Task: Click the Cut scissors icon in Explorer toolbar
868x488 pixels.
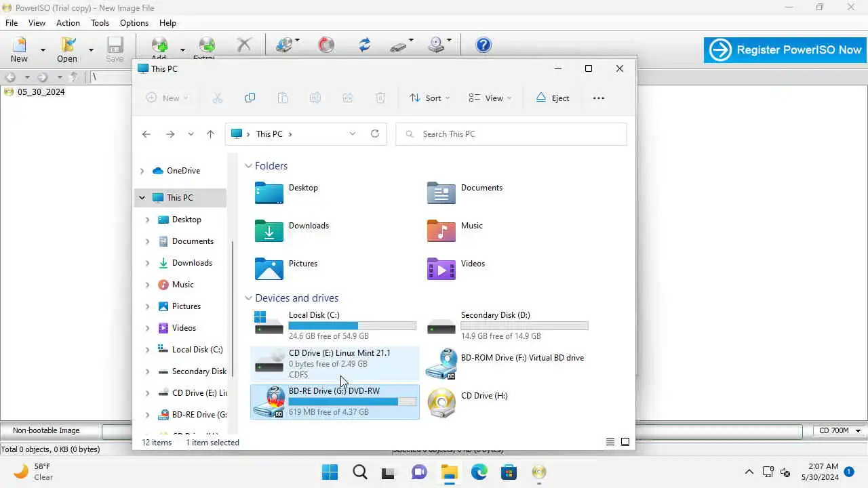Action: point(218,98)
